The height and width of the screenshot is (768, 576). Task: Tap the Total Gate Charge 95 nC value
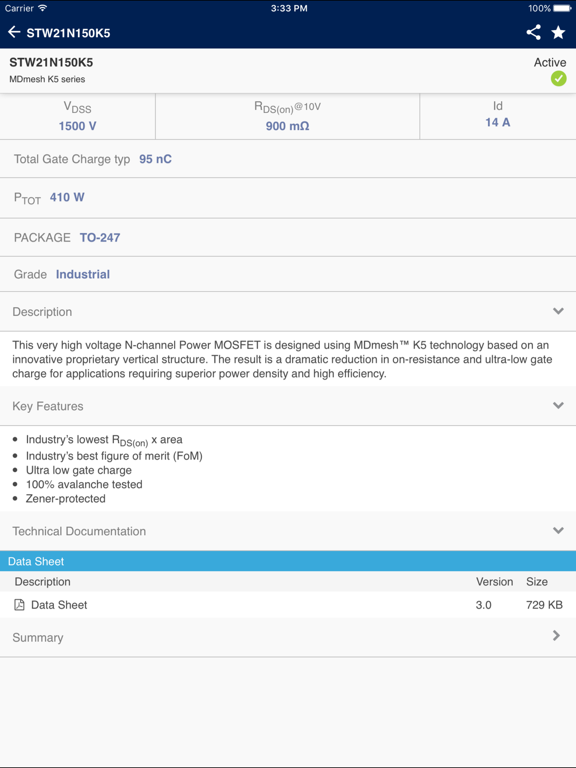155,159
